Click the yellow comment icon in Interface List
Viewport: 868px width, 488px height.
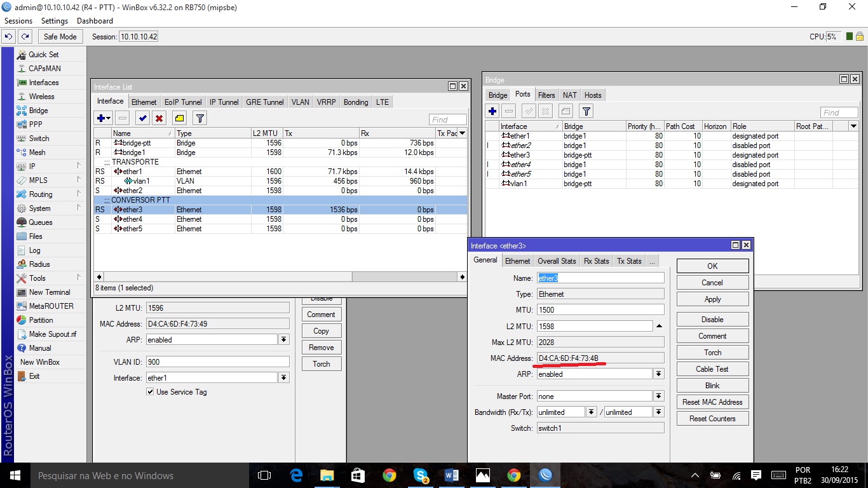click(179, 118)
